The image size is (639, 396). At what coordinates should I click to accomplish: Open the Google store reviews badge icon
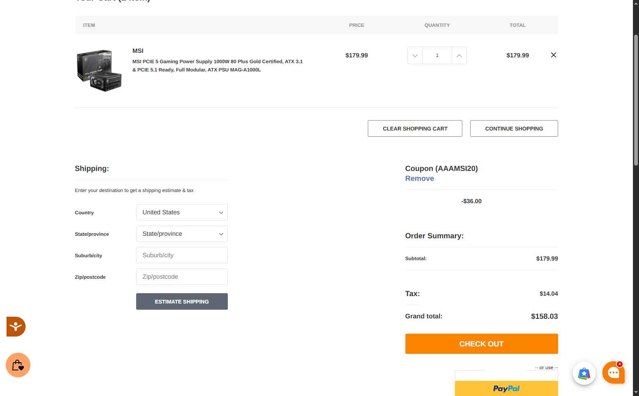pos(584,373)
